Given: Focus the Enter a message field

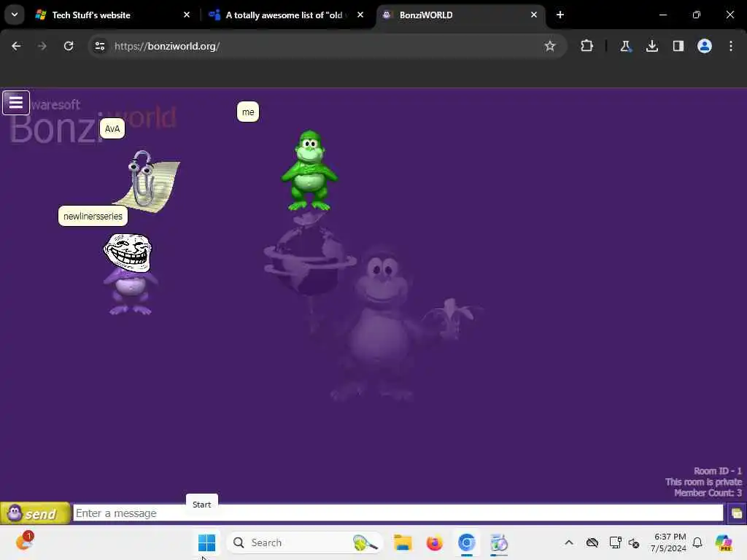Looking at the screenshot, I should 398,513.
